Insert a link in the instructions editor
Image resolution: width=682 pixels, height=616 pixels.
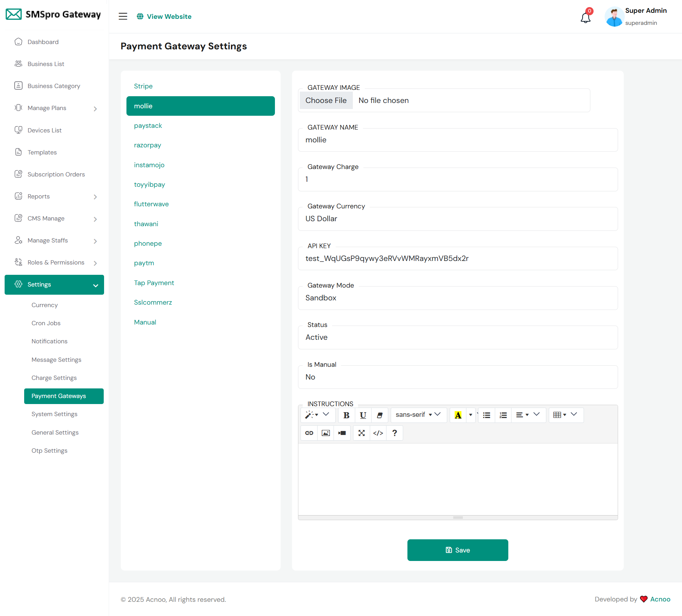pos(309,433)
